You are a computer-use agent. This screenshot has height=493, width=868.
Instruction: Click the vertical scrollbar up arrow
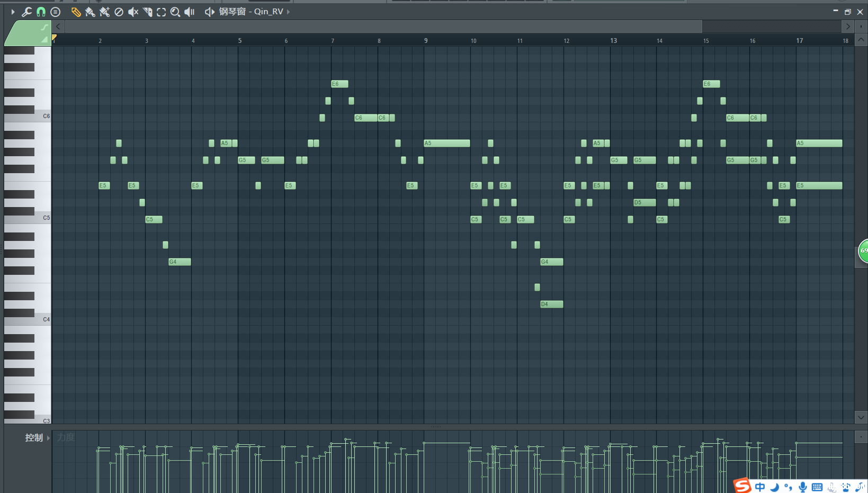[x=861, y=40]
